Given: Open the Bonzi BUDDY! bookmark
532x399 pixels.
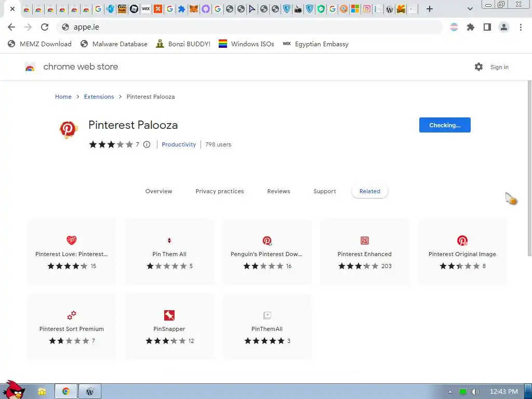Looking at the screenshot, I should (183, 44).
